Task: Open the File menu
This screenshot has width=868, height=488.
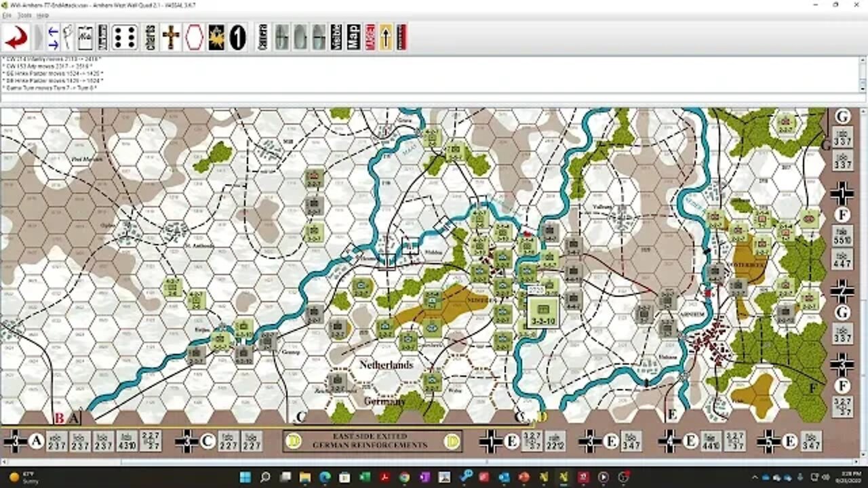Action: click(6, 15)
